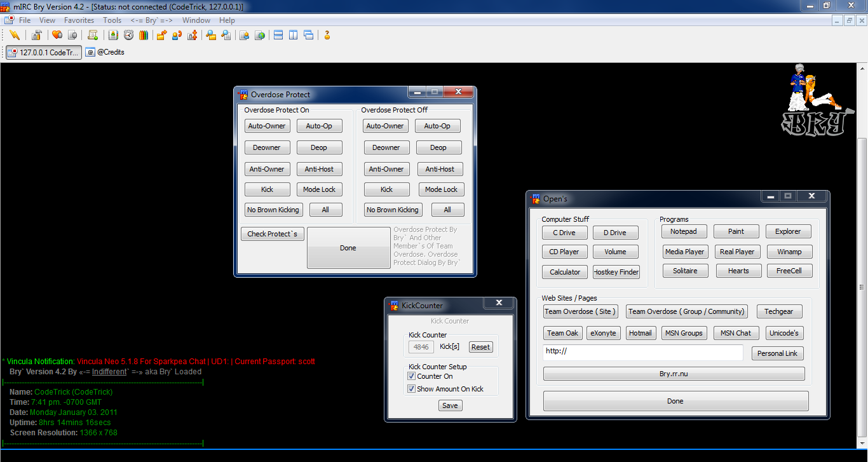Image resolution: width=868 pixels, height=462 pixels.
Task: Click the Connect lightning bolt toolbar icon
Action: (14, 35)
